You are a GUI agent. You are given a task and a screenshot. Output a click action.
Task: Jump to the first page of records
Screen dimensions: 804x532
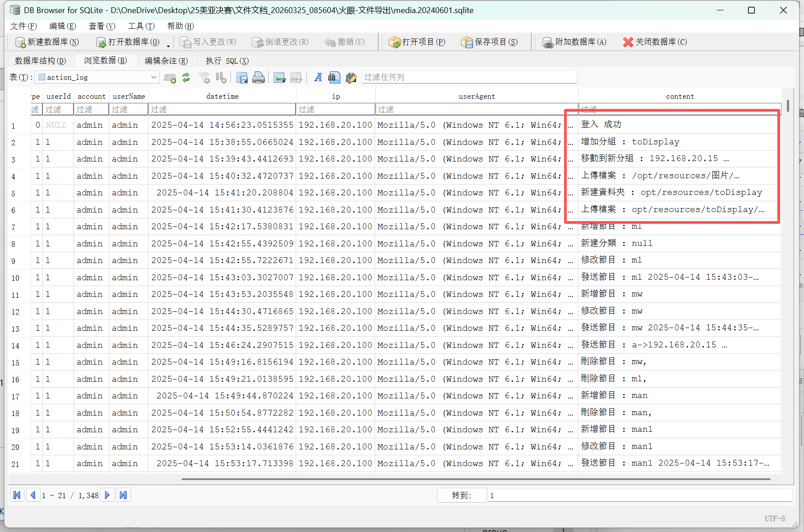click(17, 495)
